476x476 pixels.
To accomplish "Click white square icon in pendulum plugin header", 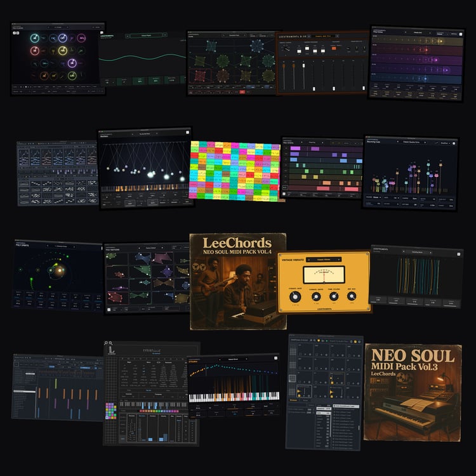I will pos(187,133).
